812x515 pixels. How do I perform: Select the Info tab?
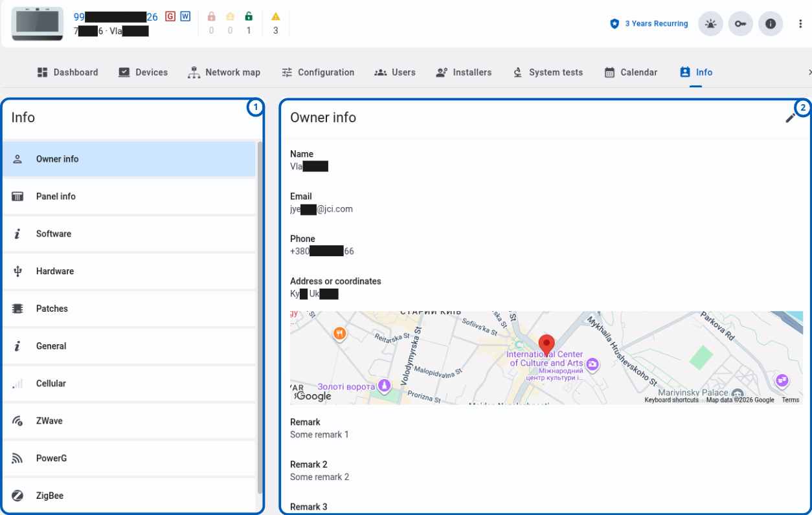[696, 72]
